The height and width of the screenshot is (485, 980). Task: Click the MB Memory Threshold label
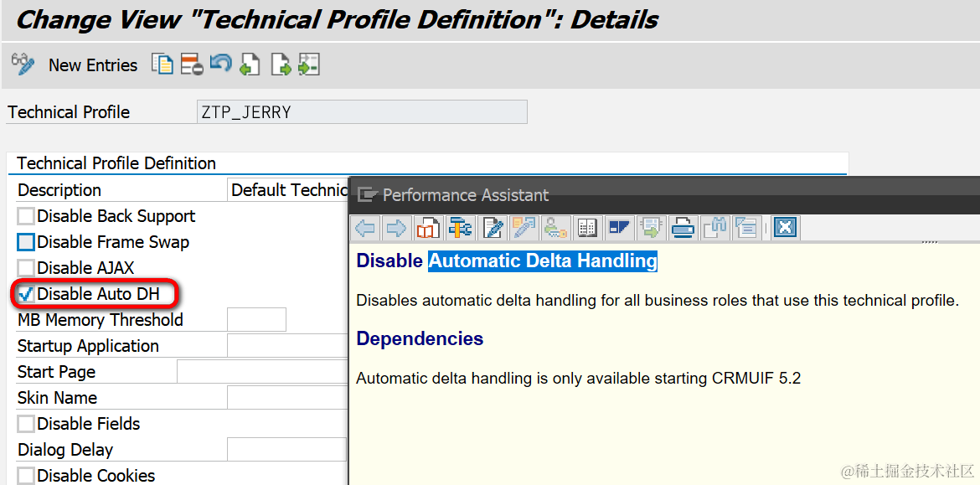point(100,320)
